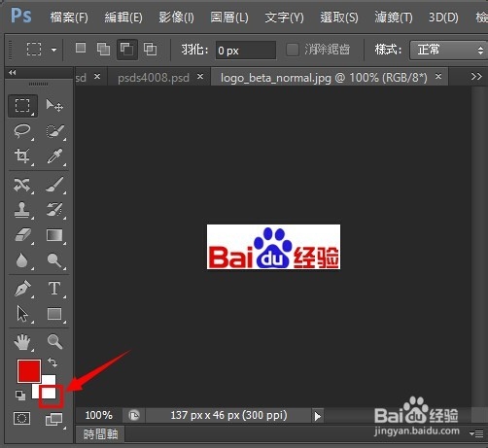
Task: Click the status bar export preview icon
Action: pyautogui.click(x=134, y=415)
